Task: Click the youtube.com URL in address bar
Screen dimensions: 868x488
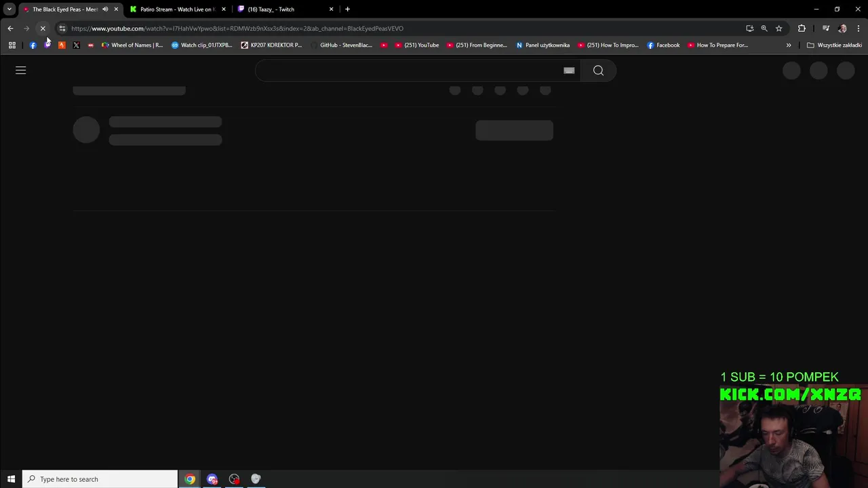Action: click(x=237, y=28)
